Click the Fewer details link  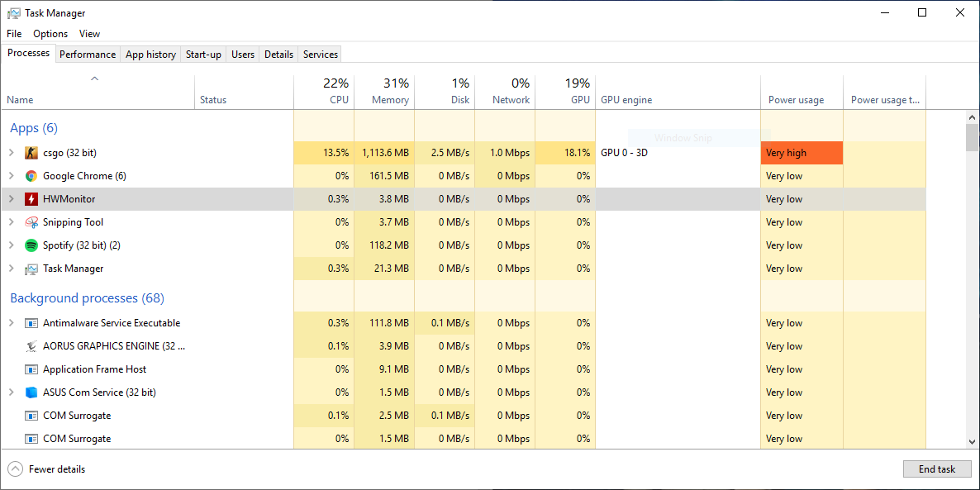[x=57, y=469]
